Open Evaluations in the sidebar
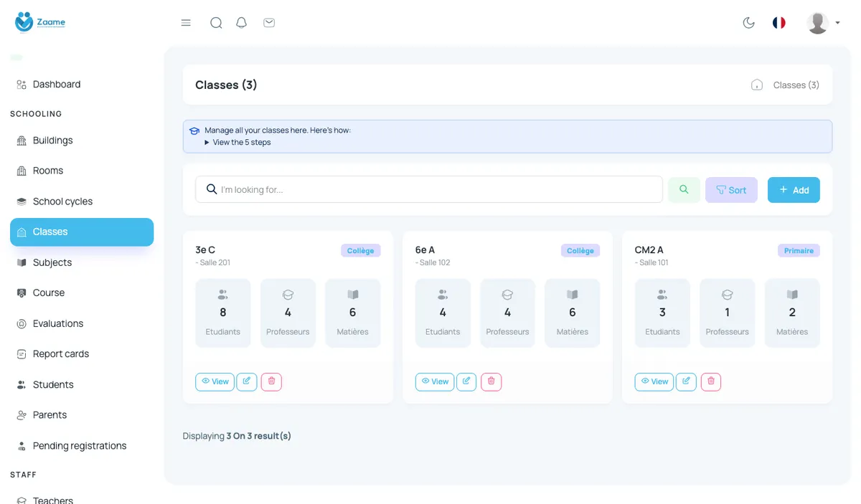This screenshot has width=861, height=504. [82, 323]
